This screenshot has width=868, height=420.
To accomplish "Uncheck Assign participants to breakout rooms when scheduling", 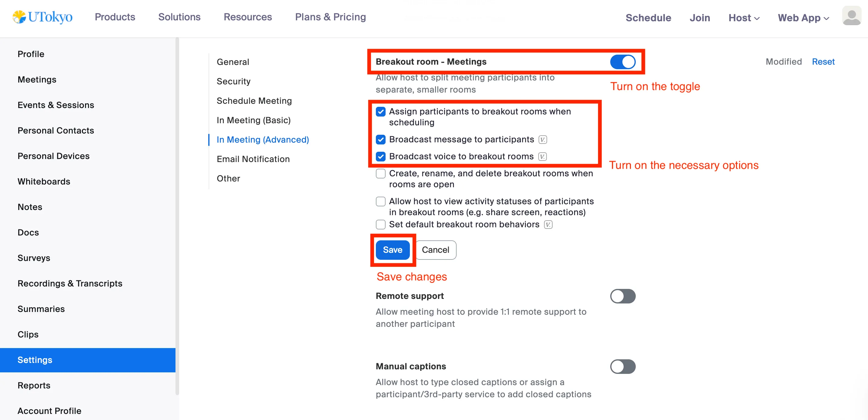I will pos(380,112).
